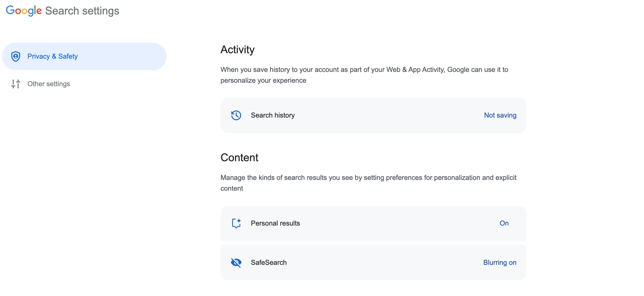Click the Personal results On status
The height and width of the screenshot is (296, 644).
(x=504, y=223)
